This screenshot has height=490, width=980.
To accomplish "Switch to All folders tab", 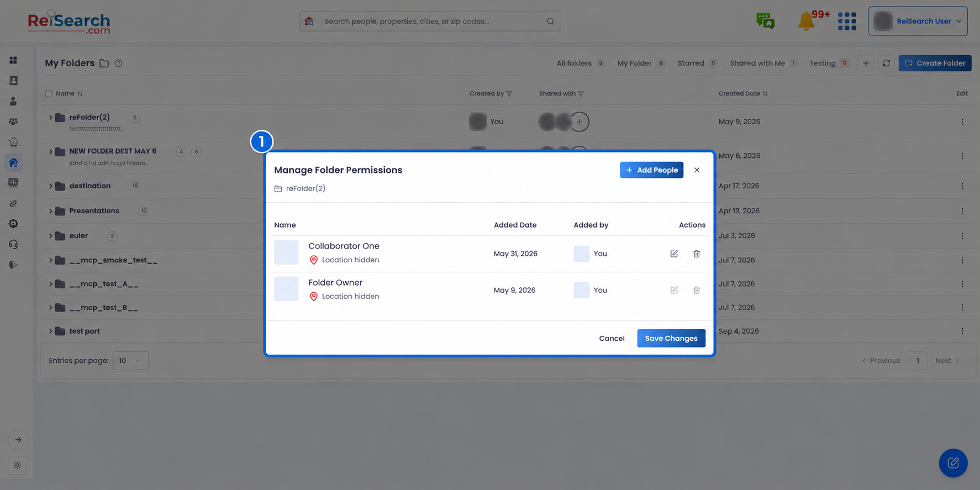I will pos(580,63).
